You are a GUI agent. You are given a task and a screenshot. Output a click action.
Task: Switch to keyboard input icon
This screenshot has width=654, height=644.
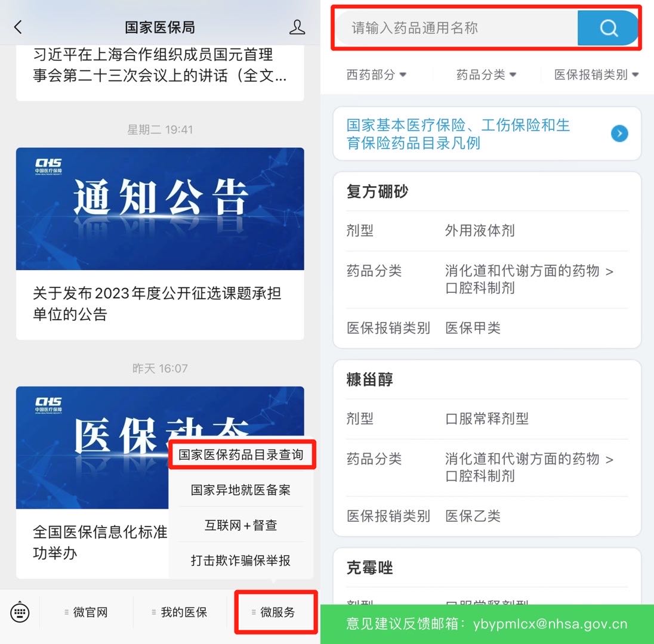tap(20, 612)
